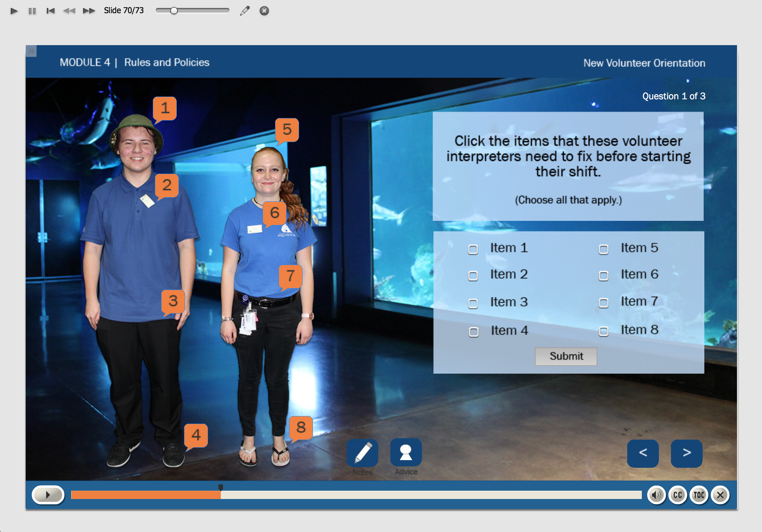Screen dimensions: 762x532
Task: Expand the collapsed side panel chevrons
Action: pos(31,51)
